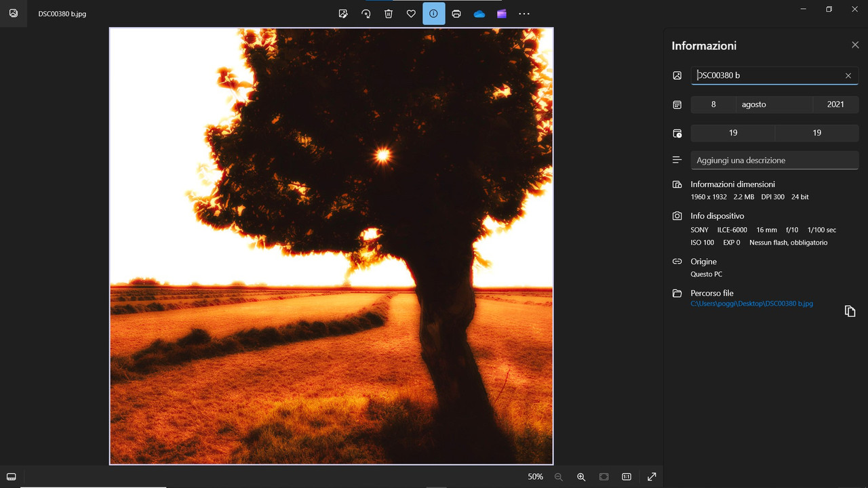Click the 50% zoom level value

[x=536, y=476]
